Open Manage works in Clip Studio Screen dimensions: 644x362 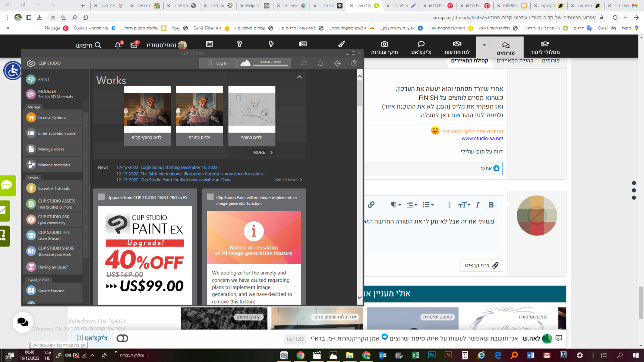[53, 149]
